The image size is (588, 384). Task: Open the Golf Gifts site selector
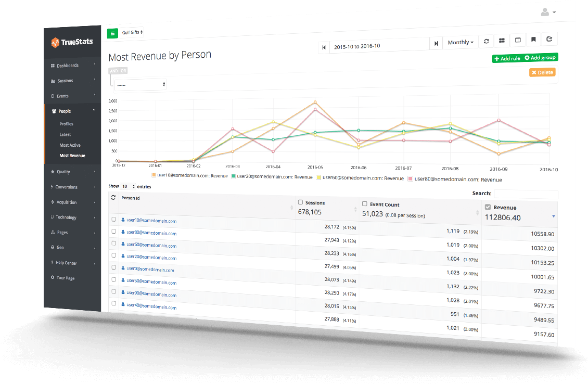click(132, 32)
